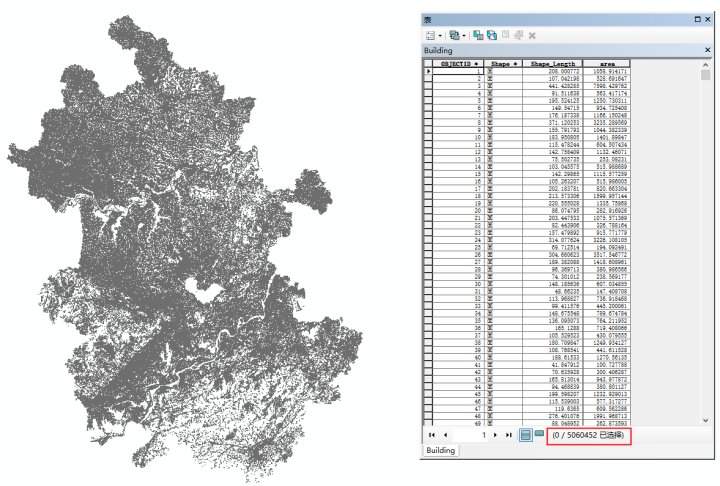Click the Switch Selection icon
720x486 pixels.
(492, 35)
